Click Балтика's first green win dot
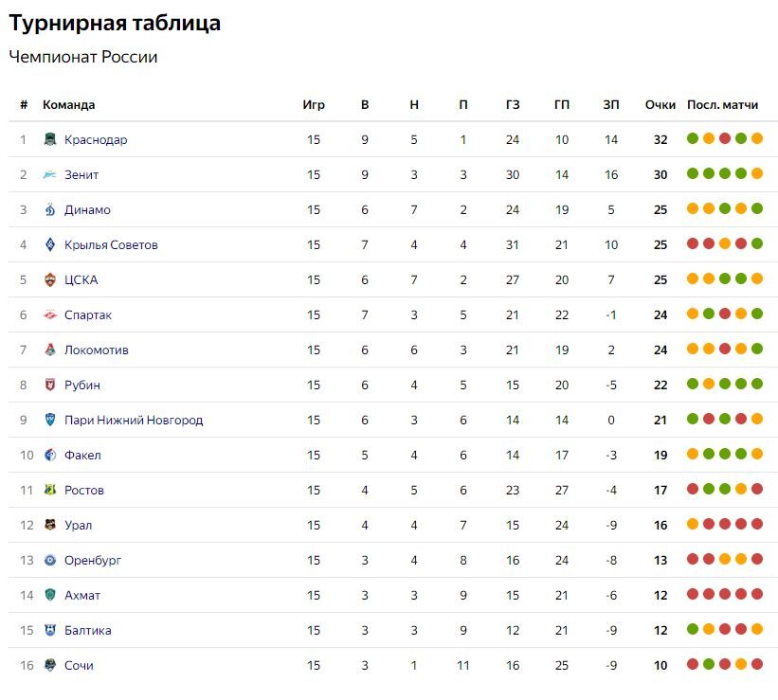 click(x=693, y=629)
